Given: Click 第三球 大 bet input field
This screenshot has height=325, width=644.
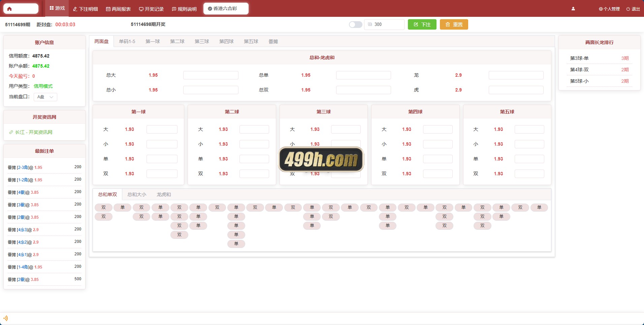Looking at the screenshot, I should click(x=346, y=129).
